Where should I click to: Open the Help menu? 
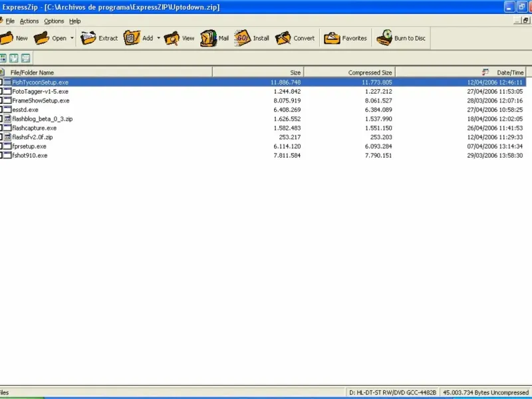[x=75, y=21]
